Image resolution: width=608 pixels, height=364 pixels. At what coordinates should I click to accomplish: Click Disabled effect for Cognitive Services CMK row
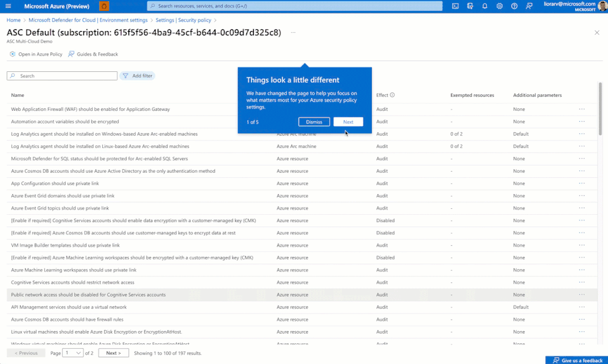(x=385, y=220)
